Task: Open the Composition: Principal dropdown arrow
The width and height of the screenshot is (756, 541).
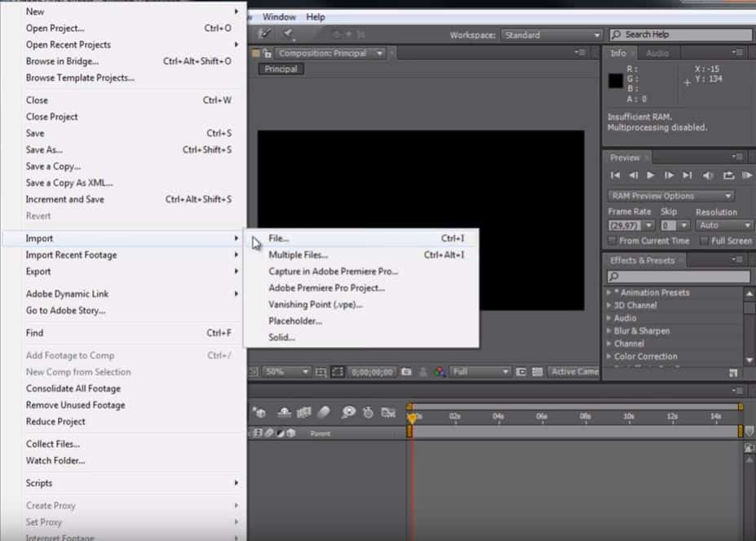Action: 380,53
